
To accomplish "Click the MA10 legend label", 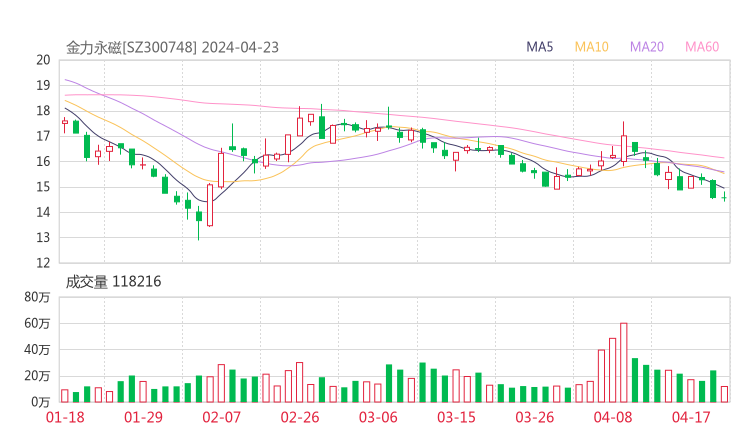I will [591, 47].
